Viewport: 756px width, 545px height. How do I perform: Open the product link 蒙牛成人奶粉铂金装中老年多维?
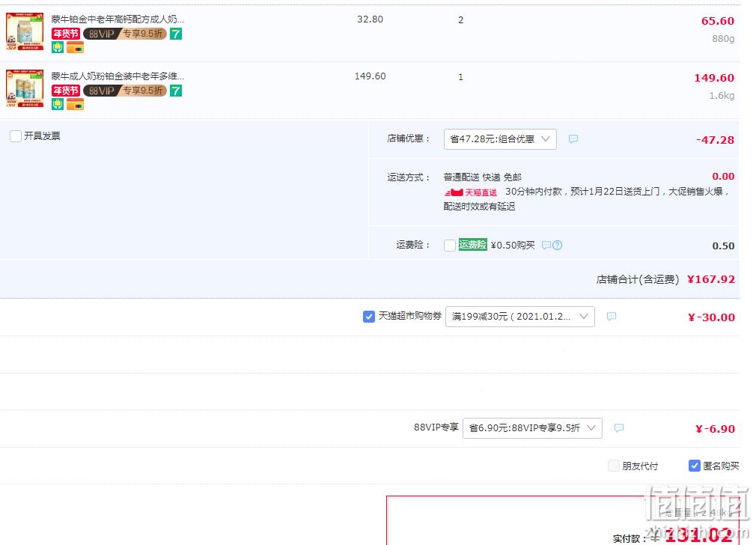[x=118, y=76]
